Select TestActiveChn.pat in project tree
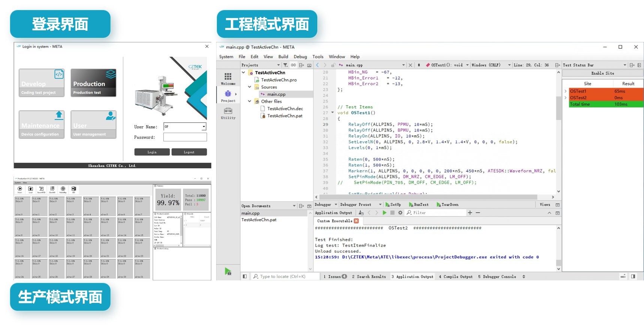The image size is (644, 328). [x=284, y=116]
